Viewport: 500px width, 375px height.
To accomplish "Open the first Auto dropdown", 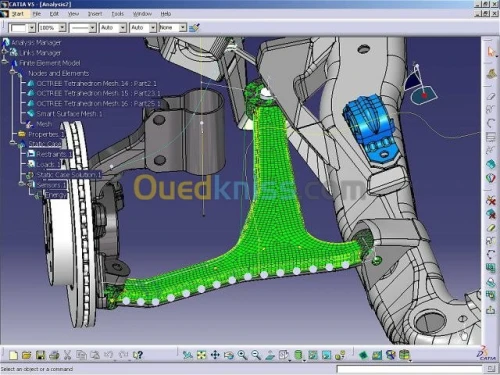I will click(123, 28).
